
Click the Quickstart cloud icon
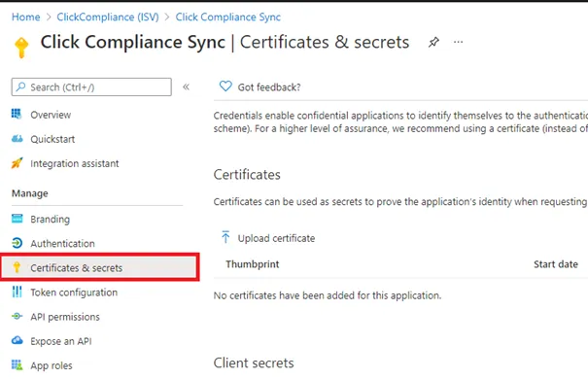tap(17, 139)
